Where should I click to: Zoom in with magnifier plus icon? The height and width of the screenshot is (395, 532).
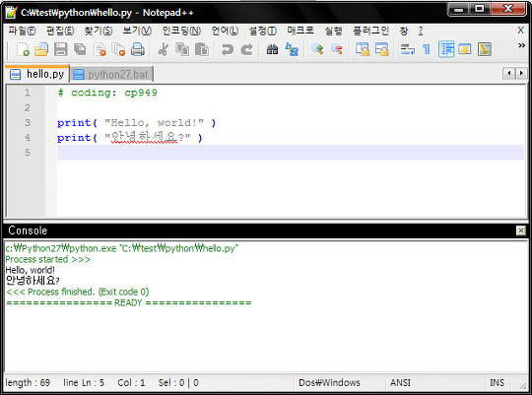(317, 49)
